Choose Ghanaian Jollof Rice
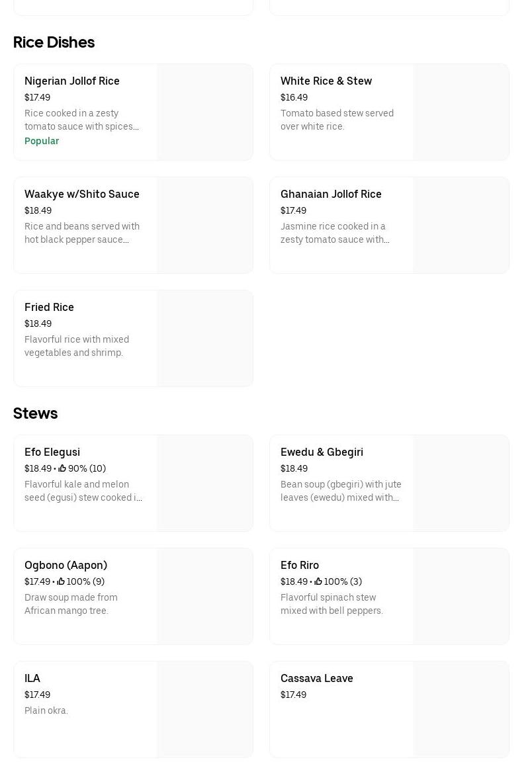Viewport: 532px width, 768px height. [331, 194]
